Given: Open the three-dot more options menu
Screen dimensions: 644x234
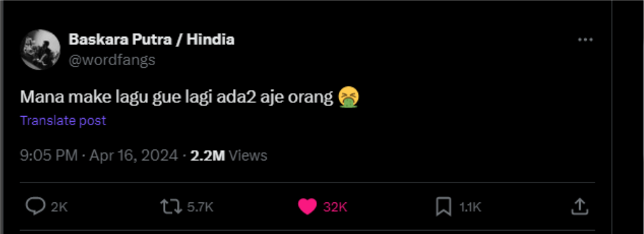Looking at the screenshot, I should [585, 40].
